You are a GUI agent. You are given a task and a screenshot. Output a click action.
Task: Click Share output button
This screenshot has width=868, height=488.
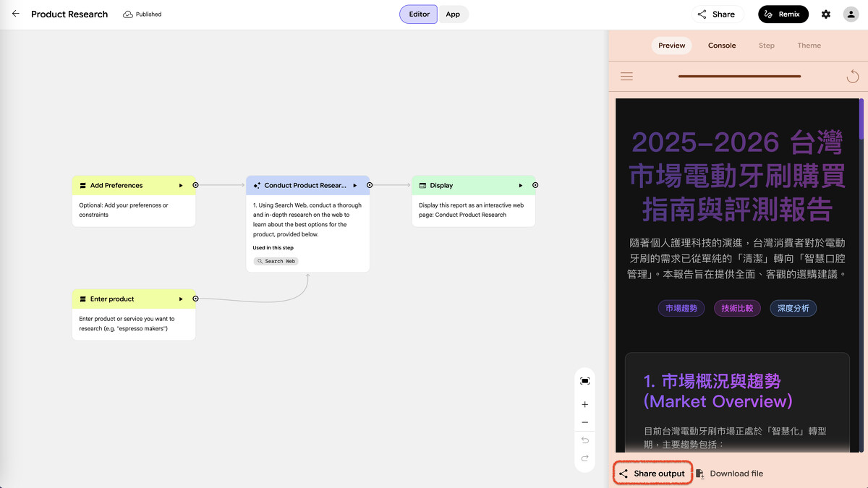coord(652,474)
